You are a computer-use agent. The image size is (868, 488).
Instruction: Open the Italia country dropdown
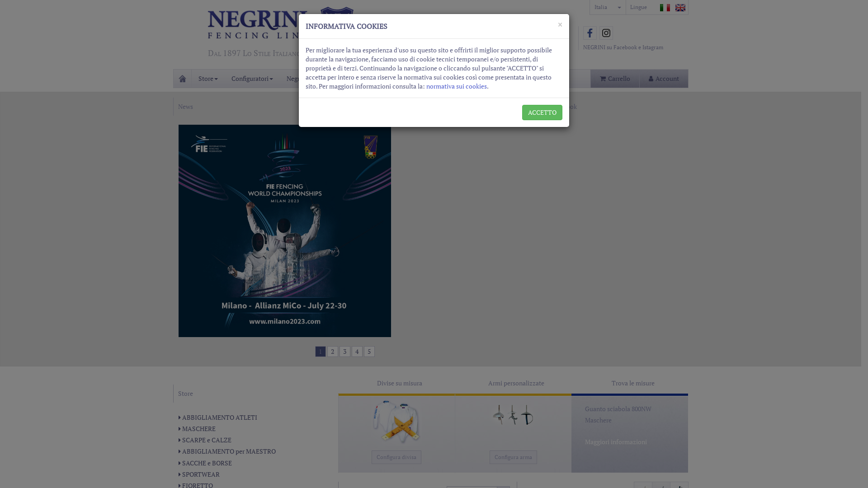click(608, 7)
